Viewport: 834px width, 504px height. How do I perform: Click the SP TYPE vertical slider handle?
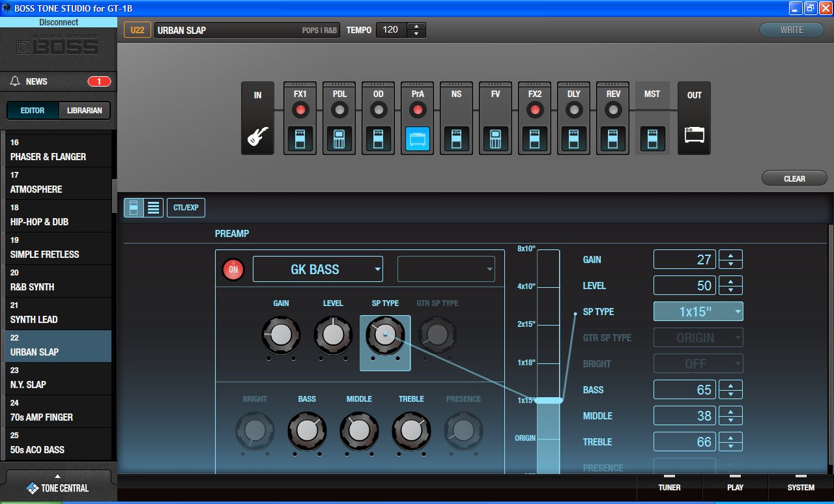(549, 400)
